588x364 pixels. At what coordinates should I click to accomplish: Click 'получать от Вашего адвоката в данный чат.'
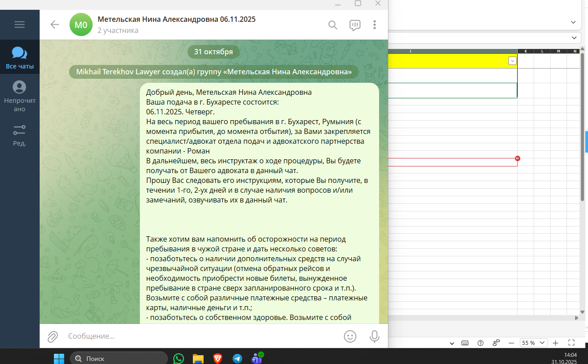222,171
